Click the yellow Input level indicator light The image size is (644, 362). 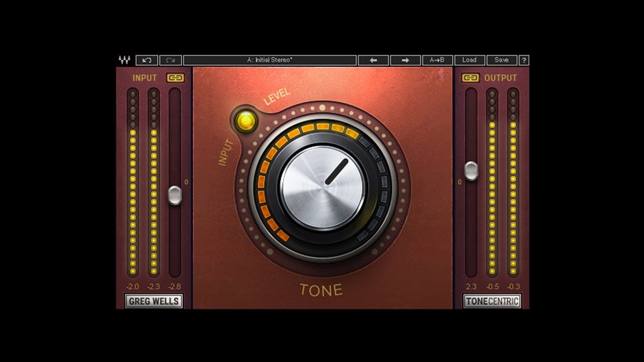246,119
